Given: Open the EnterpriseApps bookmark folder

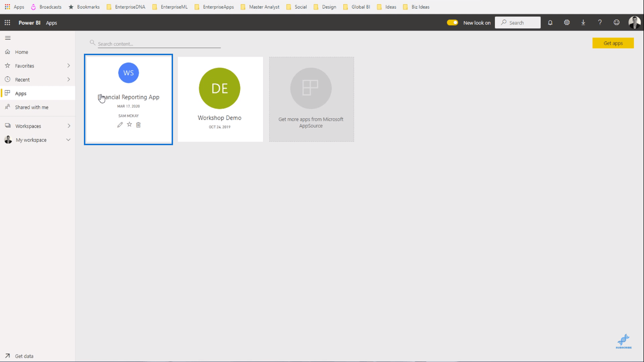Looking at the screenshot, I should click(214, 7).
